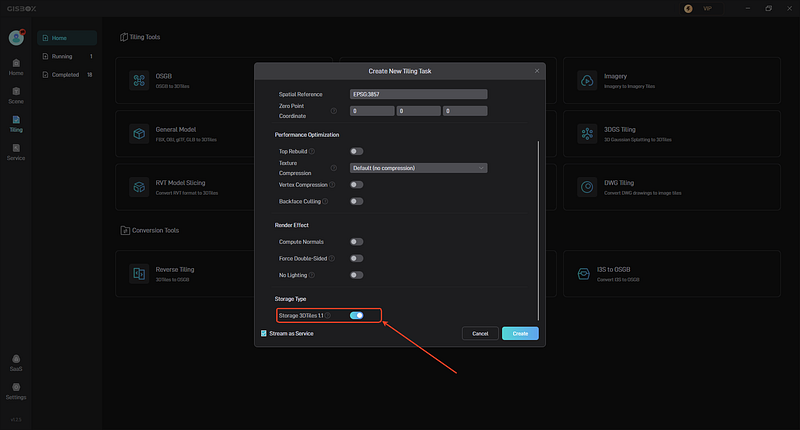800x430 pixels.
Task: Open Settings in the left sidebar
Action: click(16, 391)
